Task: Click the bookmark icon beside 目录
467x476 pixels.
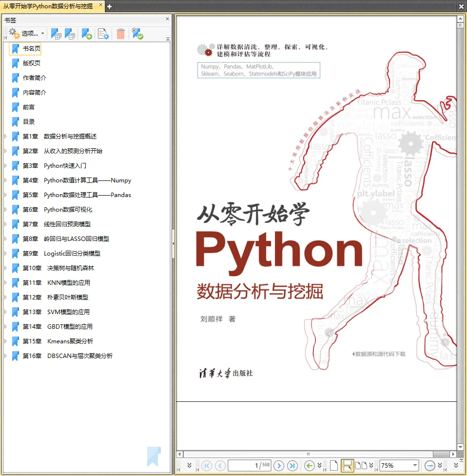Action: click(15, 122)
